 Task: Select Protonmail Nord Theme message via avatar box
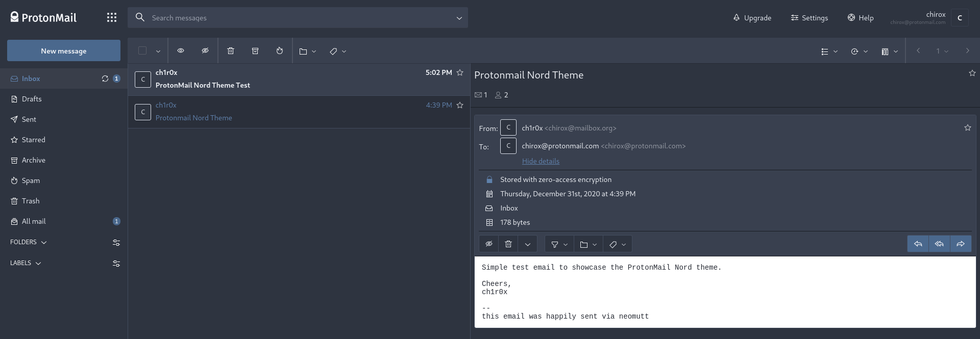[143, 112]
